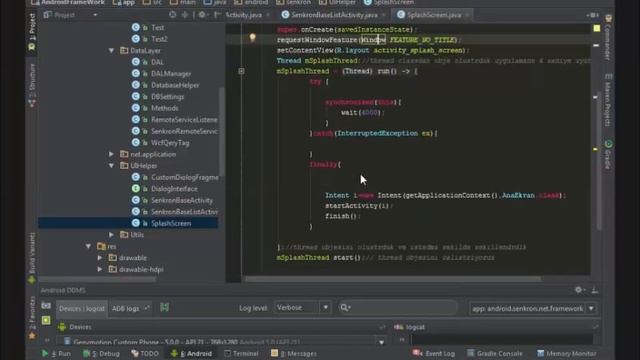Switch to the Devices | logcat tab

pyautogui.click(x=82, y=309)
